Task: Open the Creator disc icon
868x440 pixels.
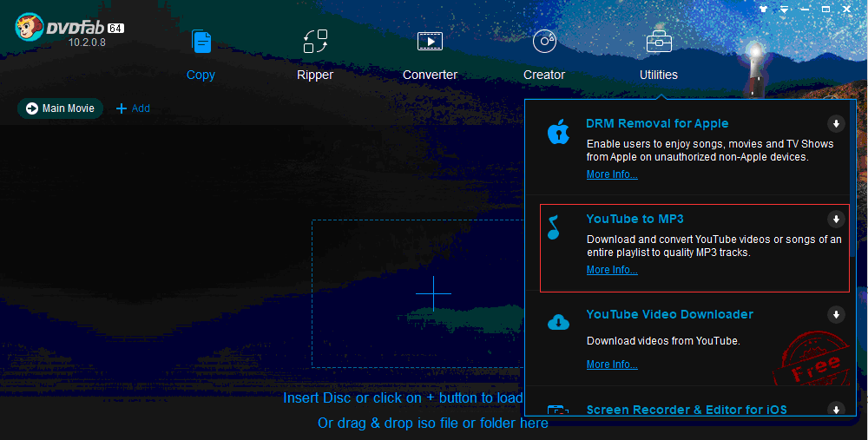Action: 544,42
